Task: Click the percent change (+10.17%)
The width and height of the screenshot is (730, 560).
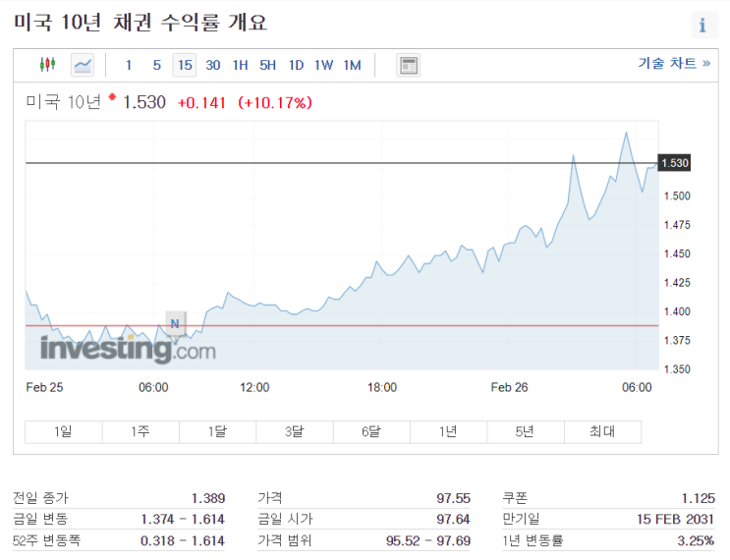Action: (275, 103)
